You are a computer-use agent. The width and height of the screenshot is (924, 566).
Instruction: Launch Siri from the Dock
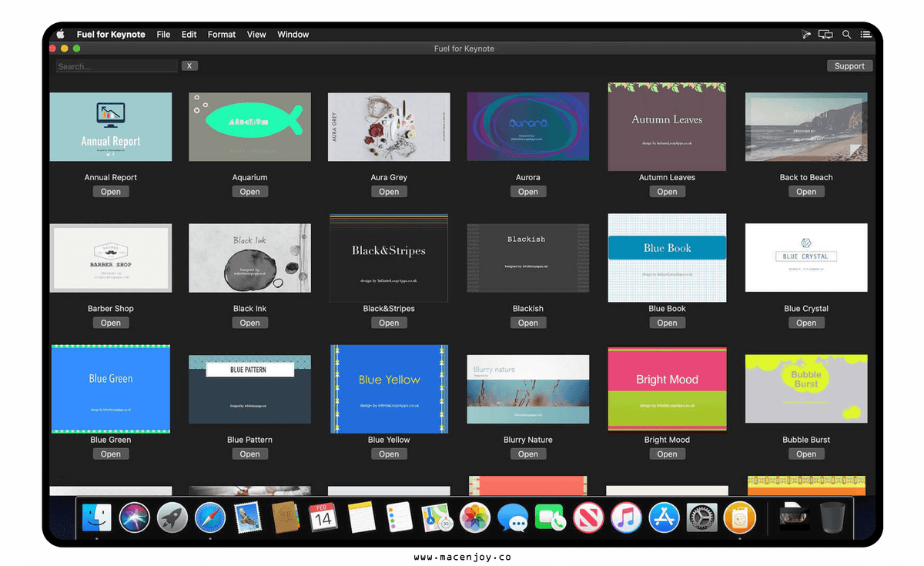tap(134, 517)
